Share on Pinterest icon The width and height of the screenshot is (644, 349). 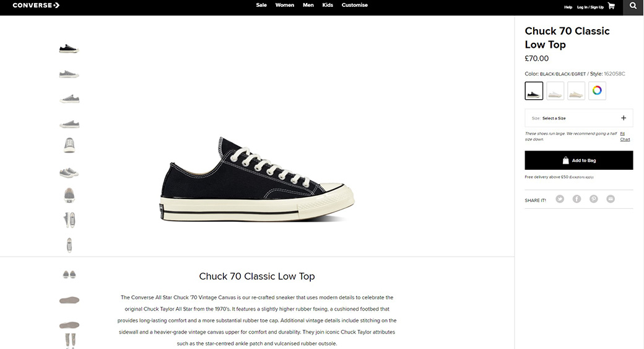click(593, 199)
